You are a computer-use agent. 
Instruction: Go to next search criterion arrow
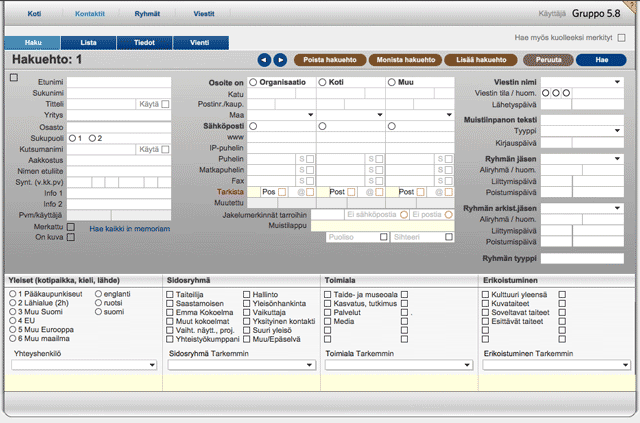[x=280, y=60]
